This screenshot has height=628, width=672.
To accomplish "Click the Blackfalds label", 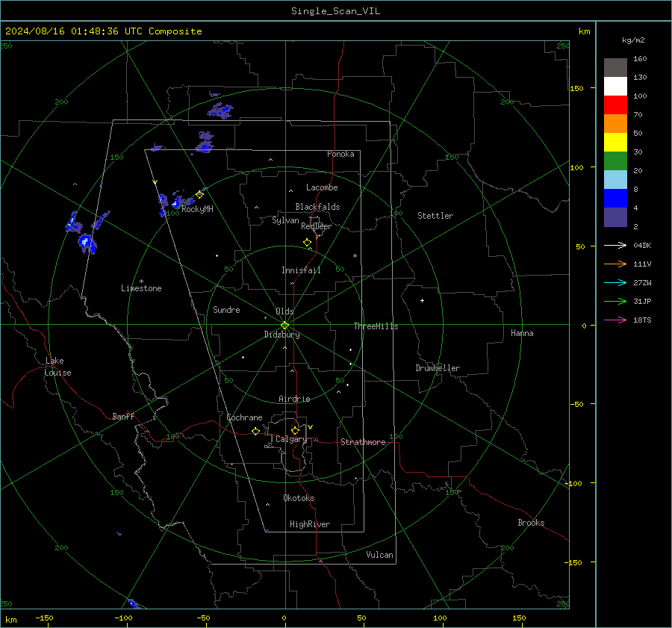I will point(317,207).
